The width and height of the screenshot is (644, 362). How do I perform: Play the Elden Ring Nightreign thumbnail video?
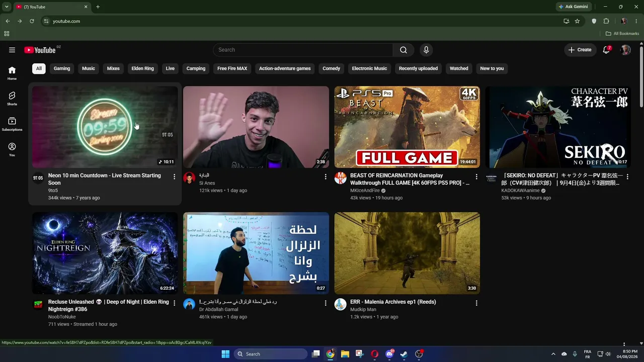[105, 253]
